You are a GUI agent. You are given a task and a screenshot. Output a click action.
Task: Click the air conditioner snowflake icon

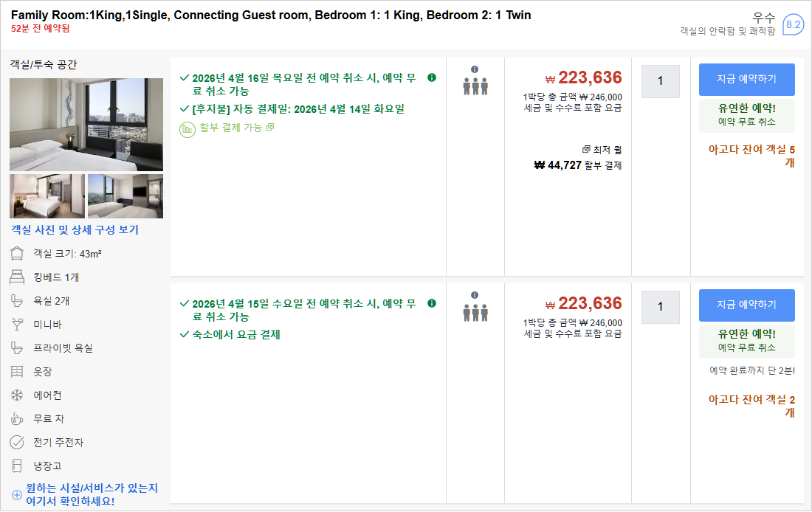17,395
